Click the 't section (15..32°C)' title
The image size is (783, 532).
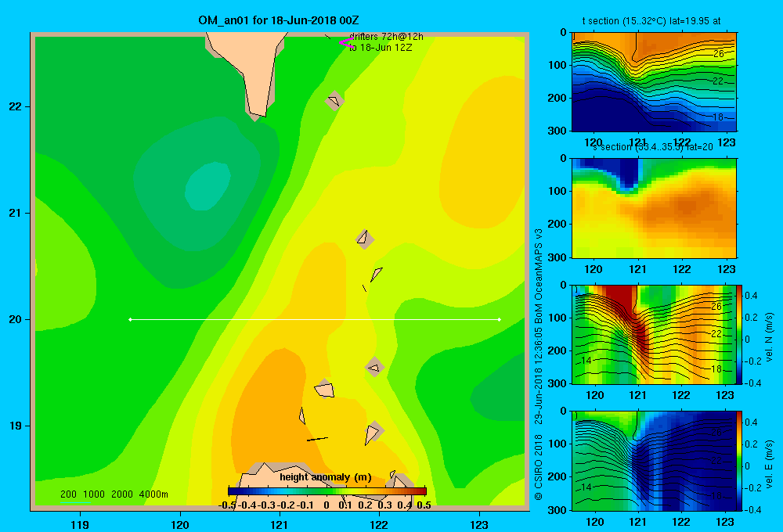(651, 21)
